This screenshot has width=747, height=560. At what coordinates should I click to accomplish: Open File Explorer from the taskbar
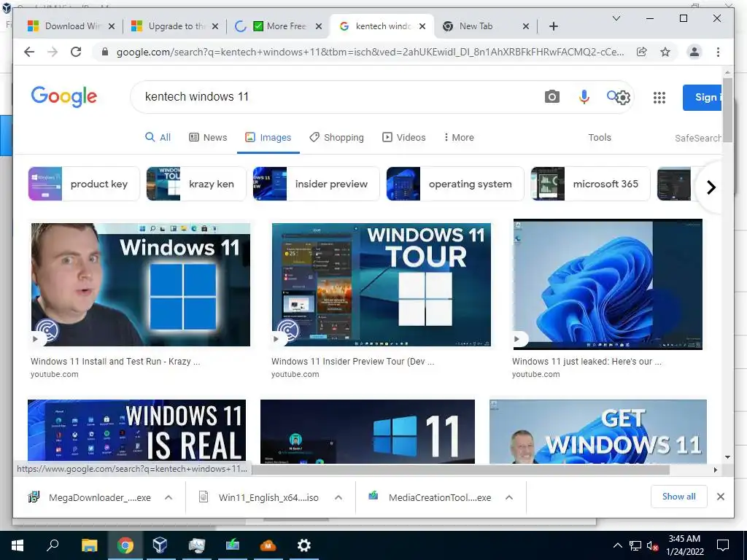click(89, 545)
